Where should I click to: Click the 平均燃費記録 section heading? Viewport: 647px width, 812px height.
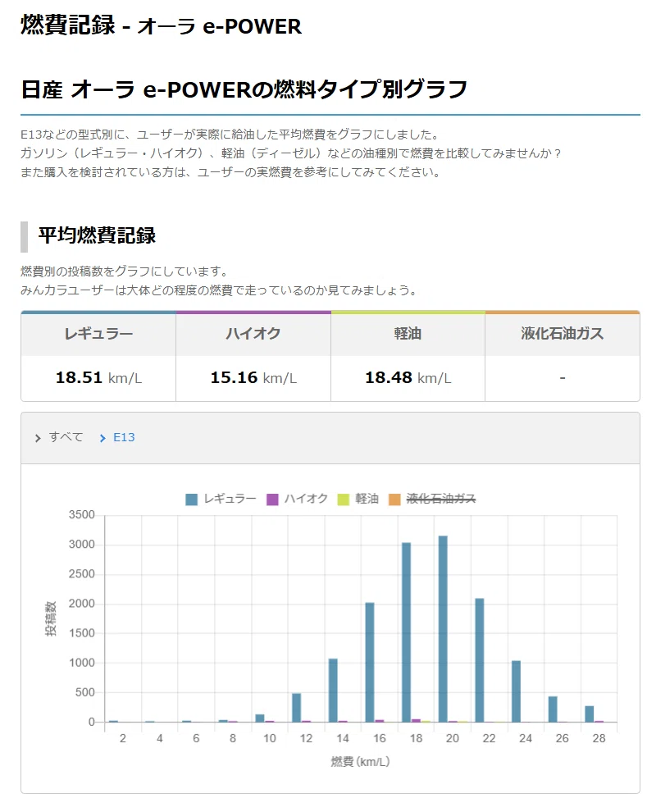[97, 235]
